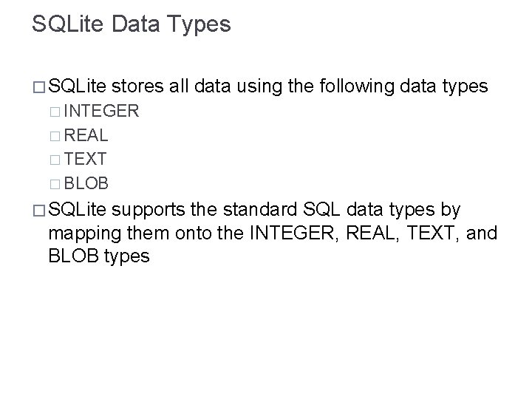This screenshot has height=399, width=532.
Task: Click the square bullet beside TEXT list item
Action: pyautogui.click(x=55, y=160)
